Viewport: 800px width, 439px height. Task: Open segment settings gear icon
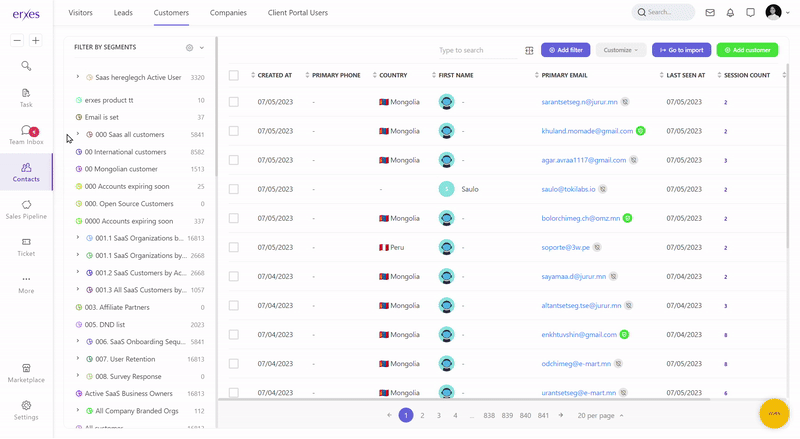[x=189, y=47]
